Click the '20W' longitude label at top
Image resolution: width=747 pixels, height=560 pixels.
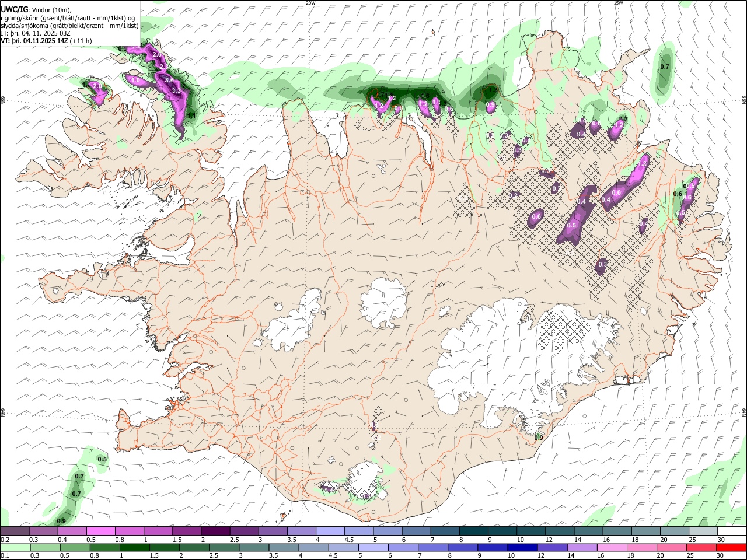(310, 3)
